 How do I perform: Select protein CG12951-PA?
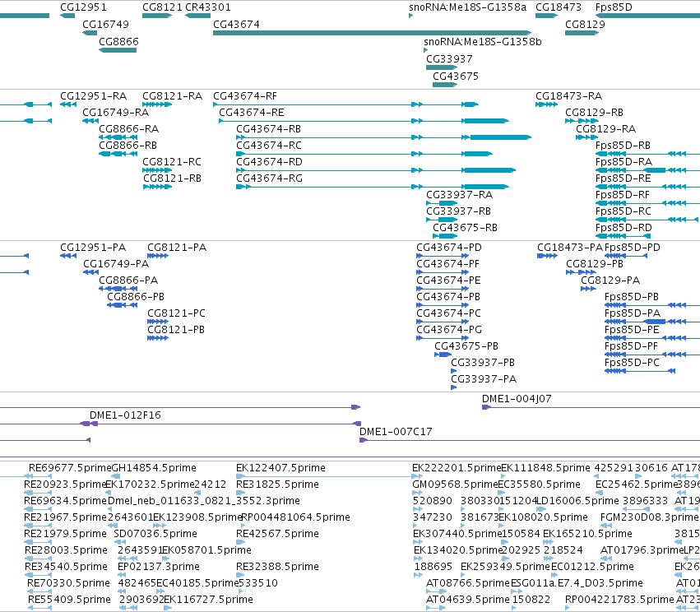point(93,248)
